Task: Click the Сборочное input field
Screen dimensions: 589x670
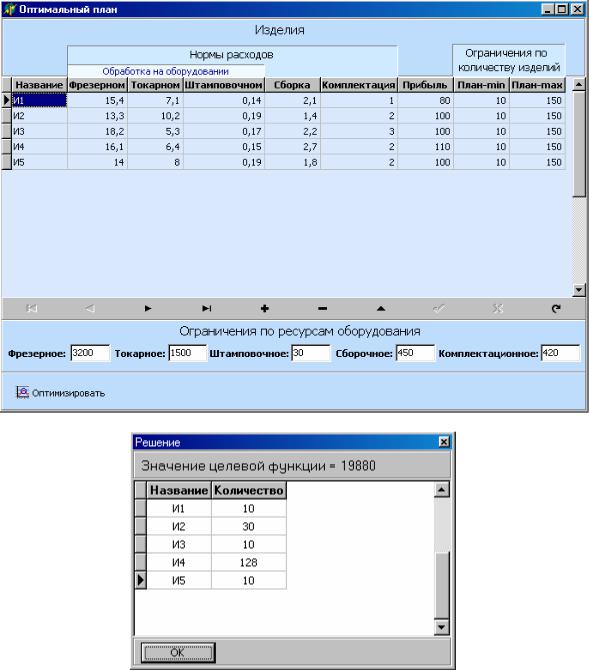Action: (415, 353)
